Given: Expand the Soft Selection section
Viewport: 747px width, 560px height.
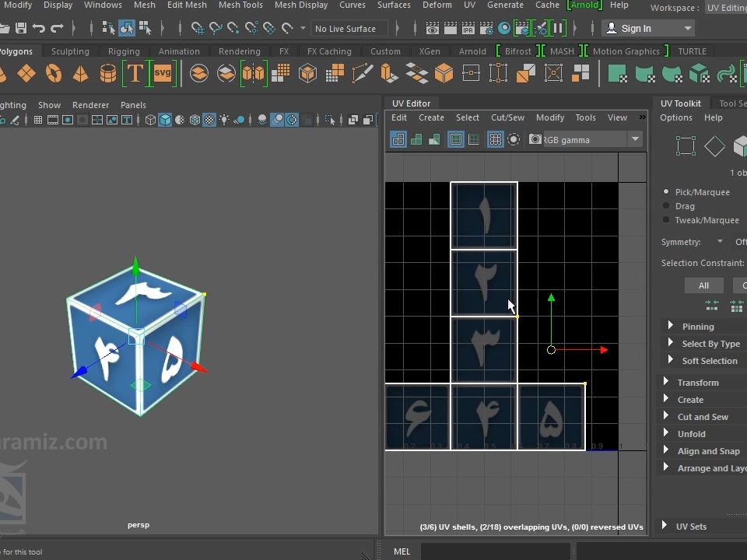Looking at the screenshot, I should 671,360.
